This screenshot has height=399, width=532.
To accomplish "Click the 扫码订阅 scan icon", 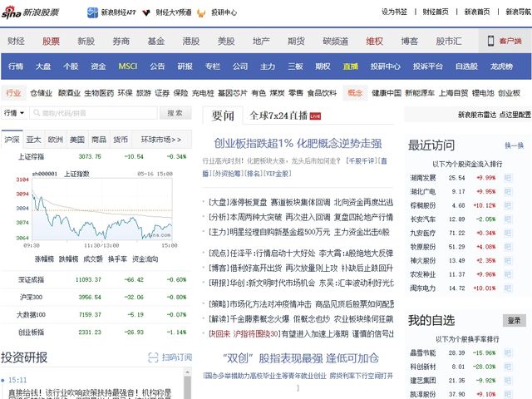I will tap(153, 357).
